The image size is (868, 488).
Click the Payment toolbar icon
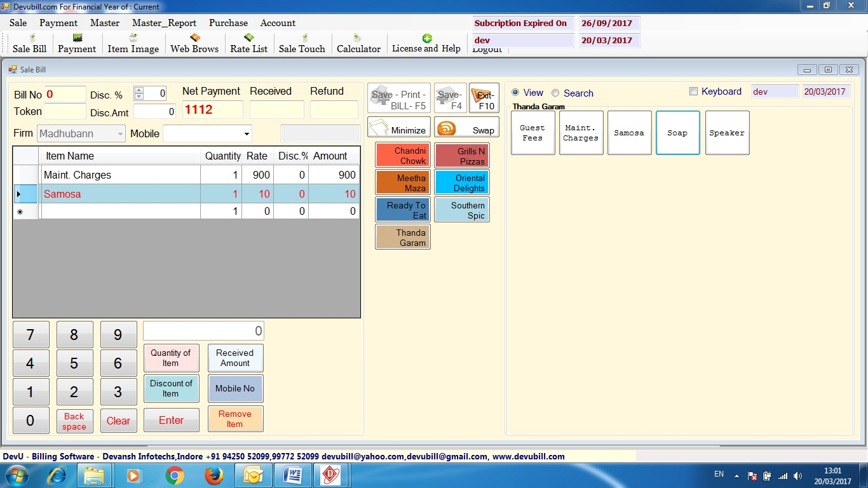(77, 44)
